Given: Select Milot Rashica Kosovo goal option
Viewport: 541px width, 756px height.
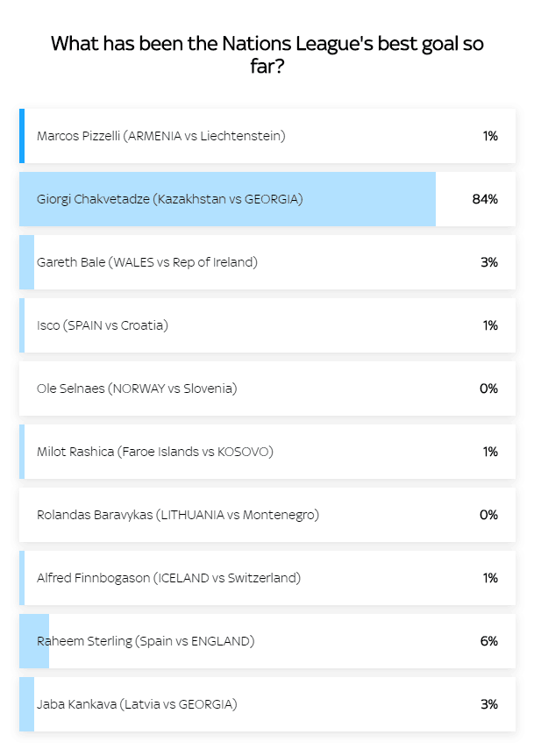Looking at the screenshot, I should 267,452.
